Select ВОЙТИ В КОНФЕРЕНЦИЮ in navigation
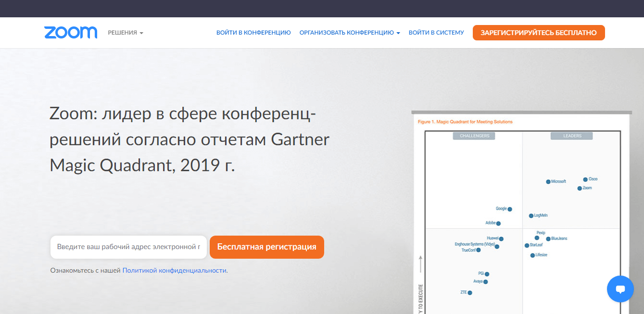 point(253,33)
